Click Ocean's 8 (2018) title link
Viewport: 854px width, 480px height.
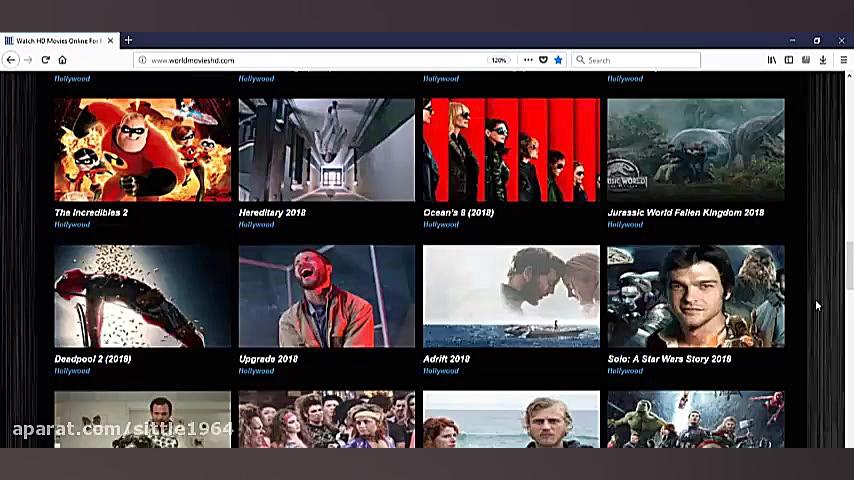(x=459, y=212)
